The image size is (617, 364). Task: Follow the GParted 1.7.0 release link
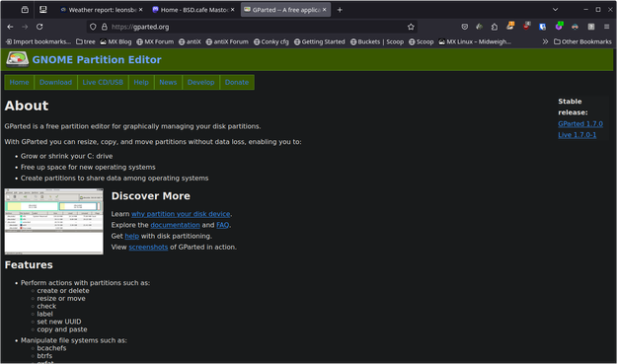[x=580, y=124]
